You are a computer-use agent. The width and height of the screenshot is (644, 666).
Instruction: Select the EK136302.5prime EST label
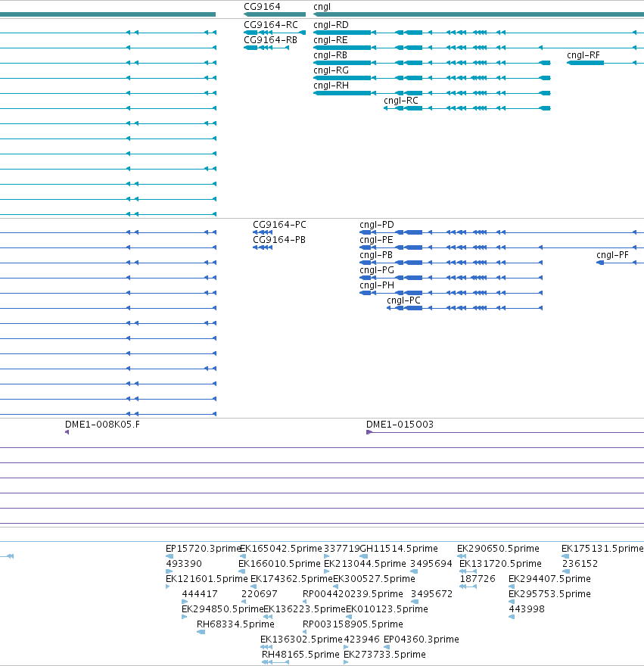[x=301, y=640]
